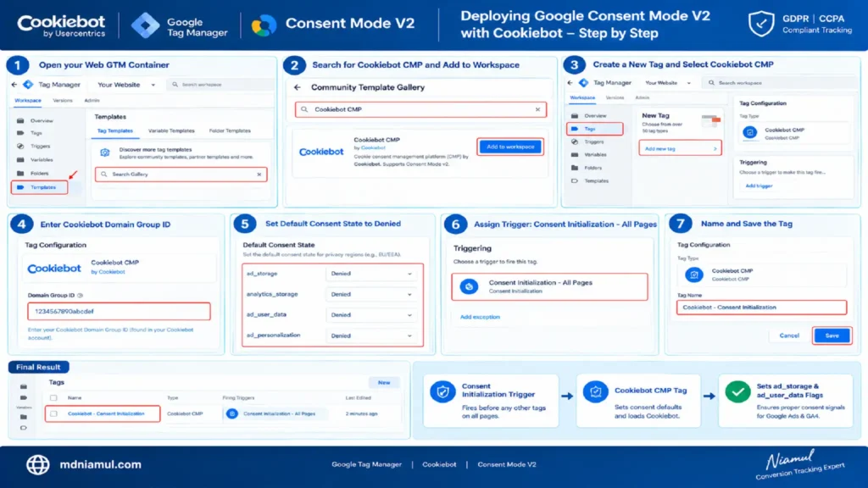Select the Folder Templates tab

[x=230, y=131]
